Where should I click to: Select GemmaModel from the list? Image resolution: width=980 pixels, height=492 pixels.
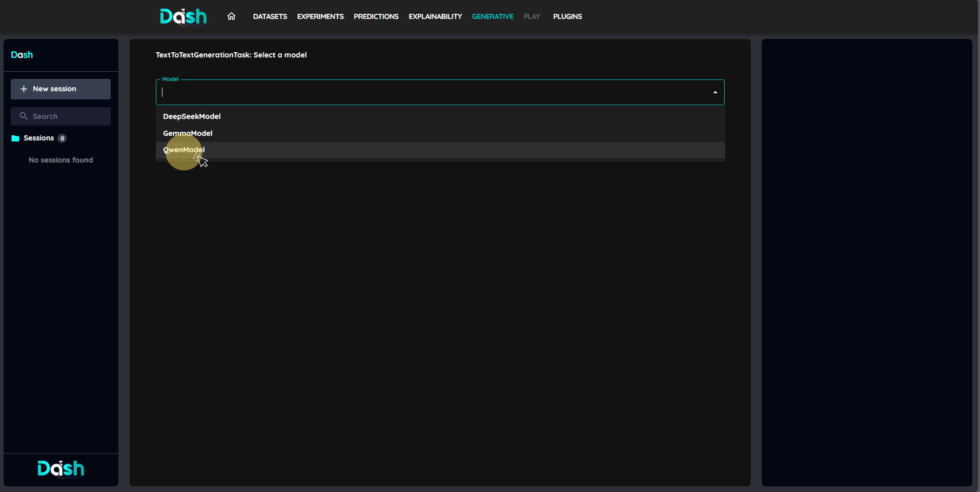[440, 133]
